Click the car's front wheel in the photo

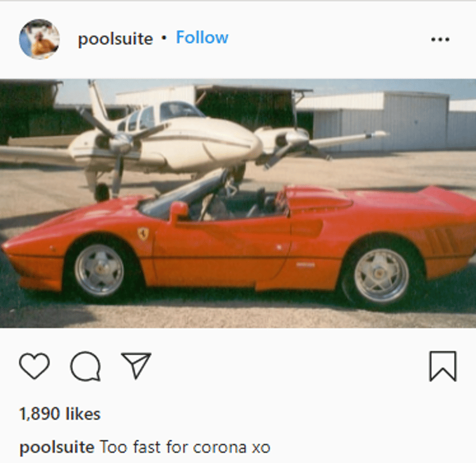(100, 270)
